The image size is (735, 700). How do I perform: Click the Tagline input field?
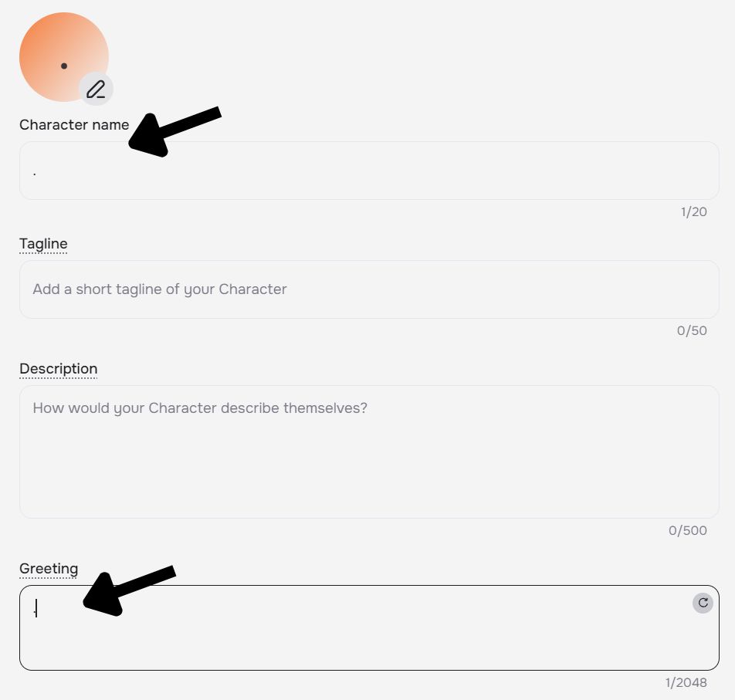click(x=369, y=289)
